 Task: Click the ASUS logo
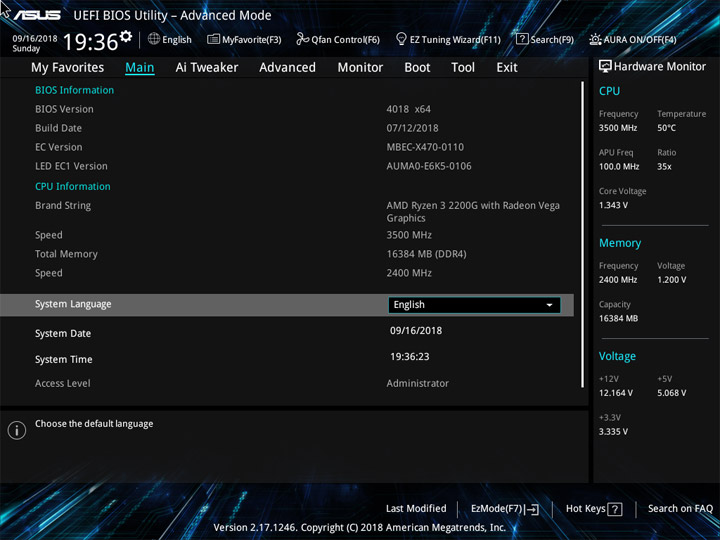click(37, 15)
